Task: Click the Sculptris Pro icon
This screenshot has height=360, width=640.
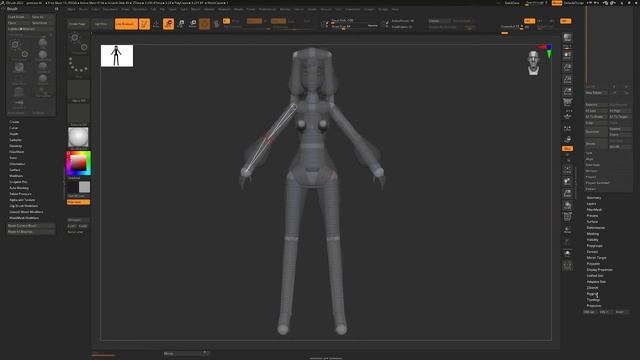Action: (x=216, y=24)
